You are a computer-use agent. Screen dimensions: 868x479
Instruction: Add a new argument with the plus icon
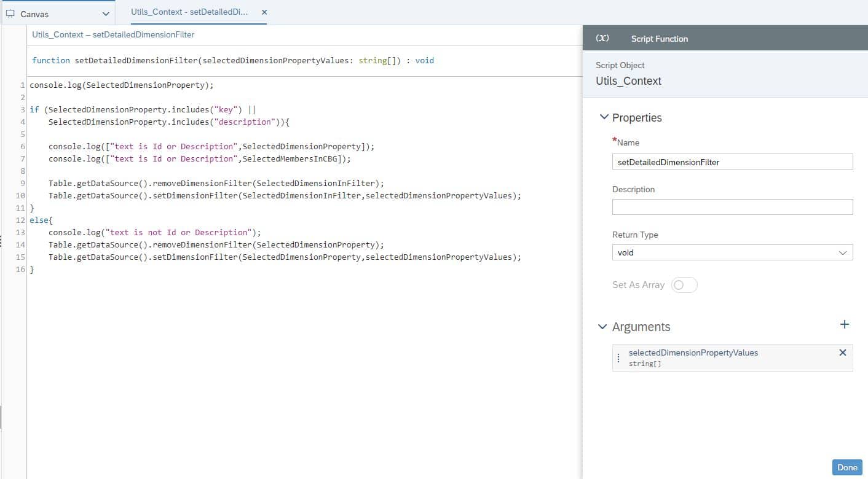845,324
